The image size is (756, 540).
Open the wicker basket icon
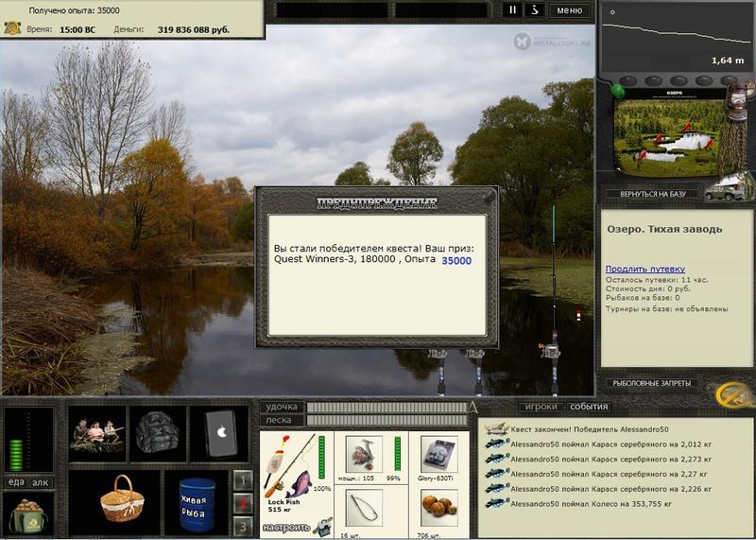122,498
